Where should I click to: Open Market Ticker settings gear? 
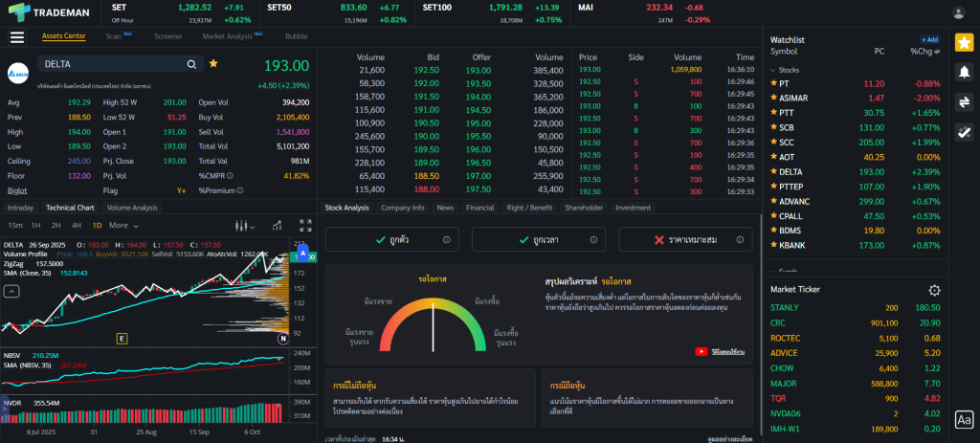934,290
